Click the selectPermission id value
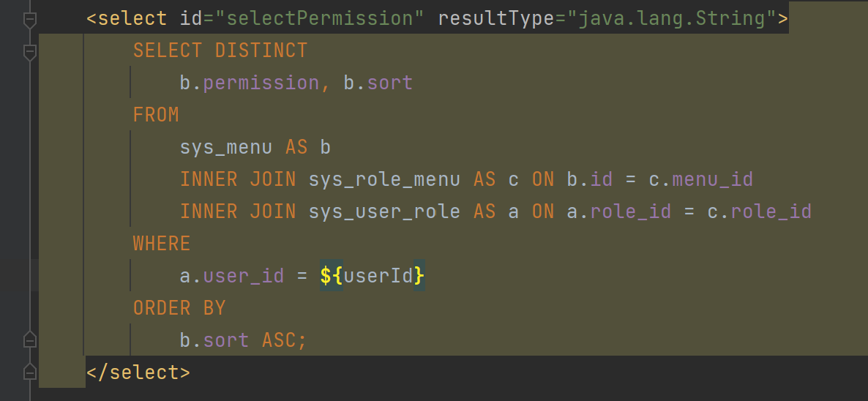 click(320, 19)
